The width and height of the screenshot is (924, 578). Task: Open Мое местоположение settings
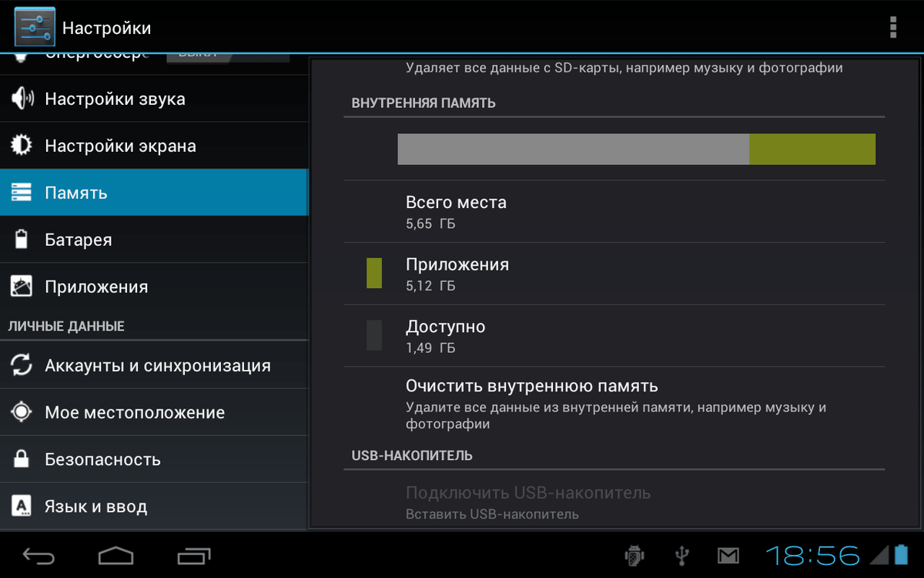[154, 412]
